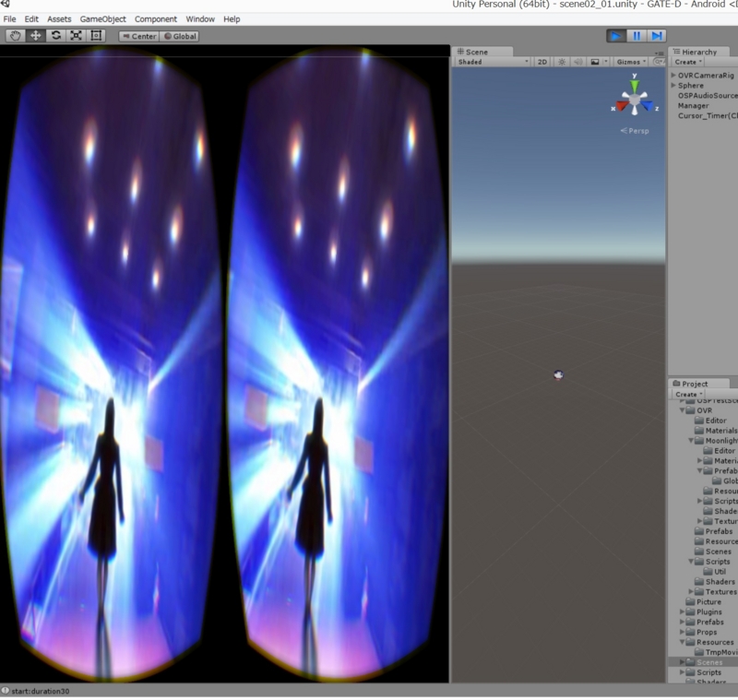Select OSPAudioSource in Hierarchy
The height and width of the screenshot is (700, 738).
[708, 96]
